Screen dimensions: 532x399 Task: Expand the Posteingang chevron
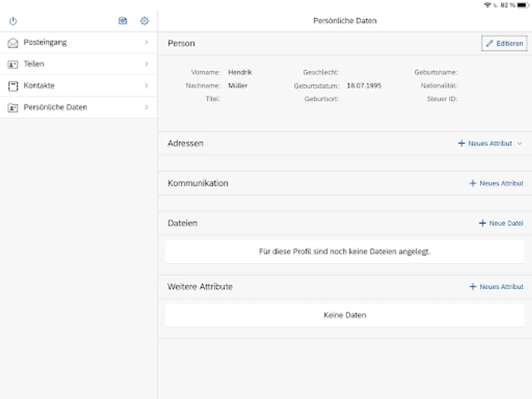(x=146, y=43)
